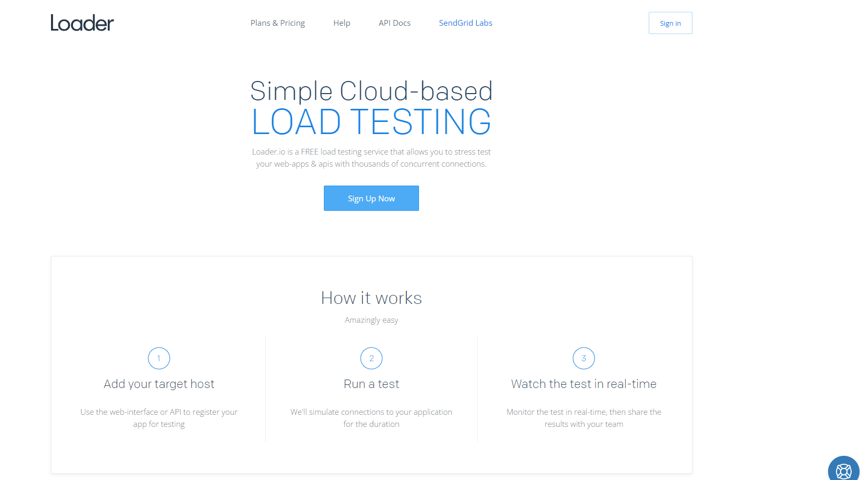Click the LOAD TESTING heading text
Viewport: 868px width, 480px height.
(371, 122)
